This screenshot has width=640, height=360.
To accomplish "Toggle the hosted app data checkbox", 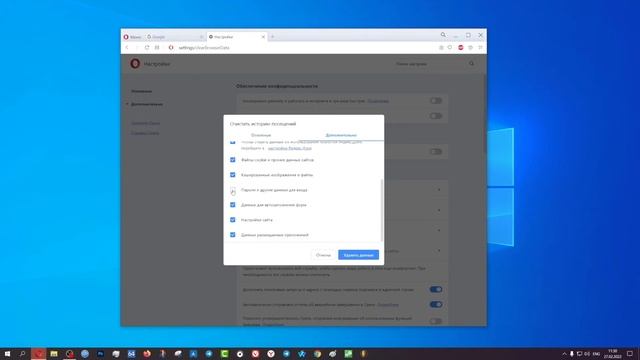I will pos(233,235).
